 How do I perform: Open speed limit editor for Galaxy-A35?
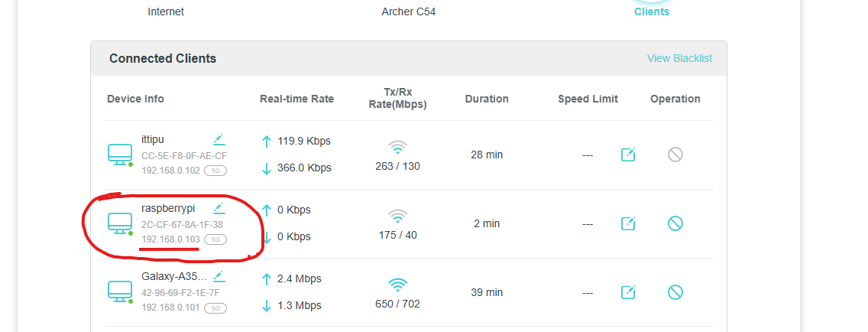(x=628, y=291)
